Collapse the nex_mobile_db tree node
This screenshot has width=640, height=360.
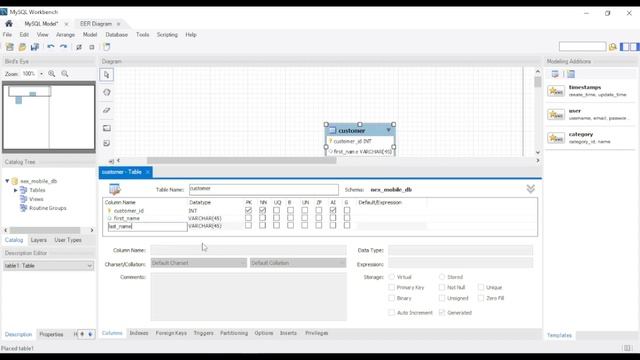(x=7, y=180)
